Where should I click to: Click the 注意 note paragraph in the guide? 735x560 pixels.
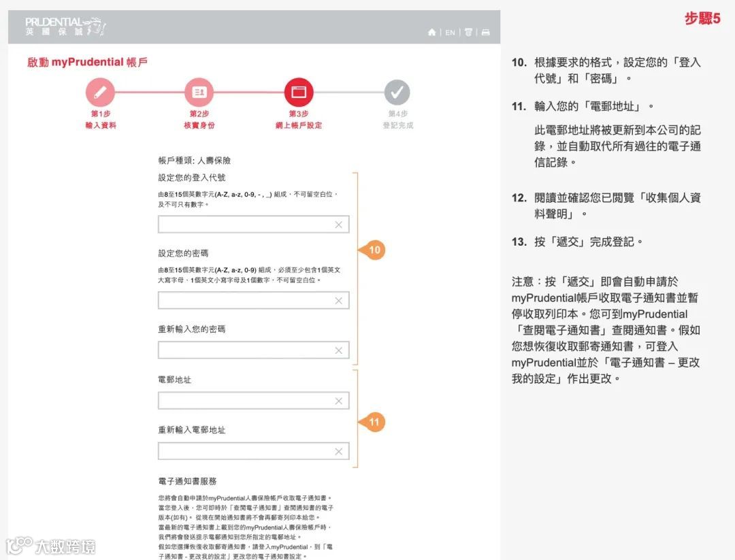click(x=606, y=330)
